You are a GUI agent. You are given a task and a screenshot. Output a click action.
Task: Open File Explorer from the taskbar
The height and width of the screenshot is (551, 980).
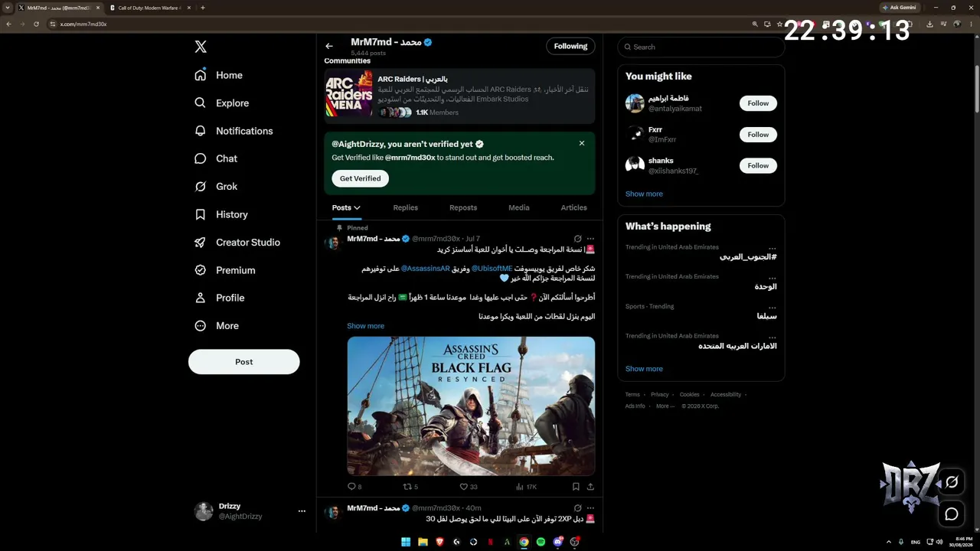pyautogui.click(x=423, y=542)
